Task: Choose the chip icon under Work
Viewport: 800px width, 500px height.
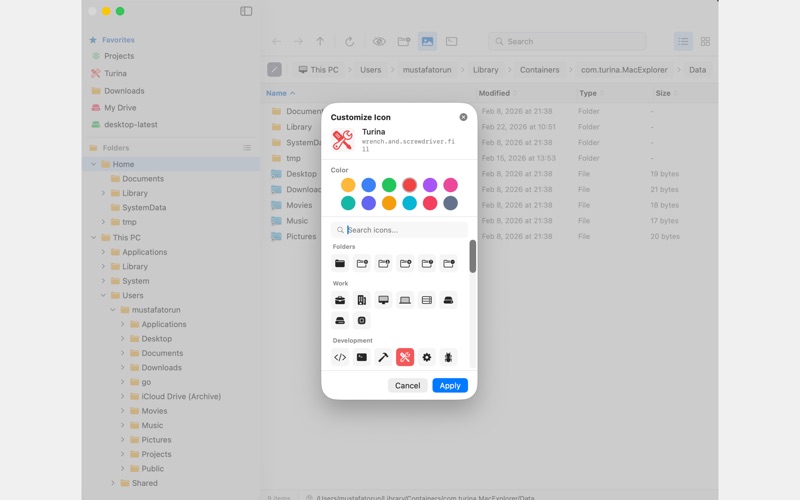Action: click(x=362, y=320)
